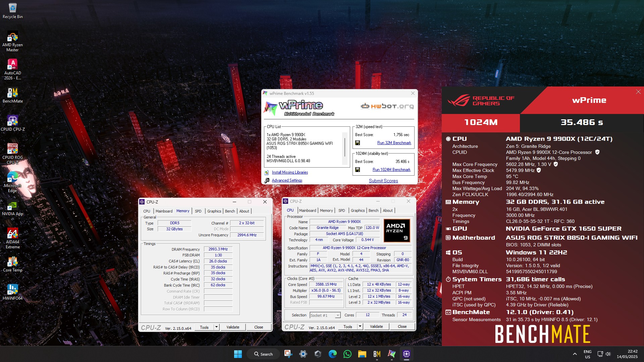Open Tools dropdown arrow in Memory CPU-Z window
This screenshot has width=644, height=362.
(216, 327)
